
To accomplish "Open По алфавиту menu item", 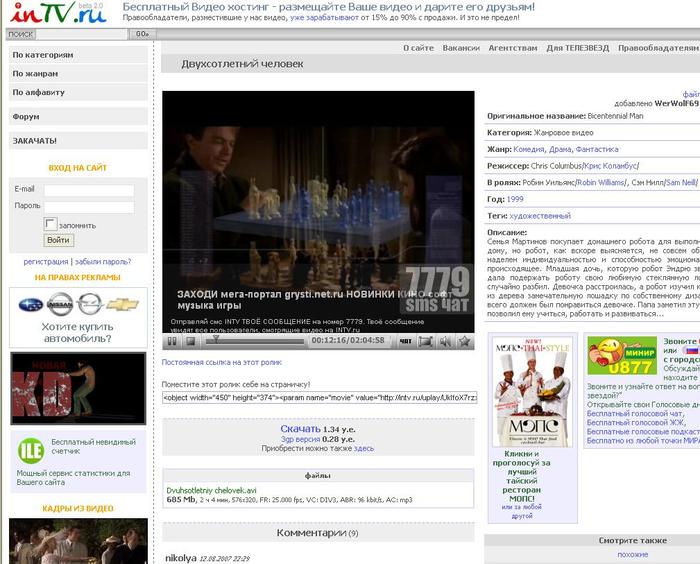I will coord(78,92).
